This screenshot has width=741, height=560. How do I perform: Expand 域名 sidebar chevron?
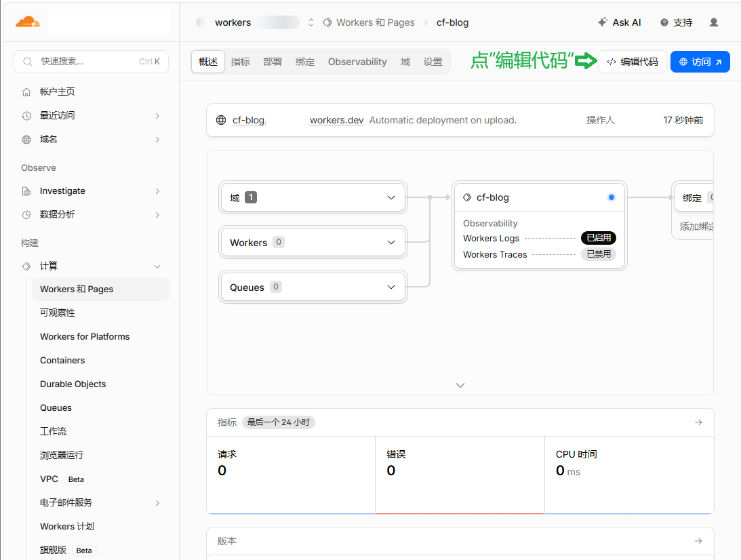tap(157, 140)
